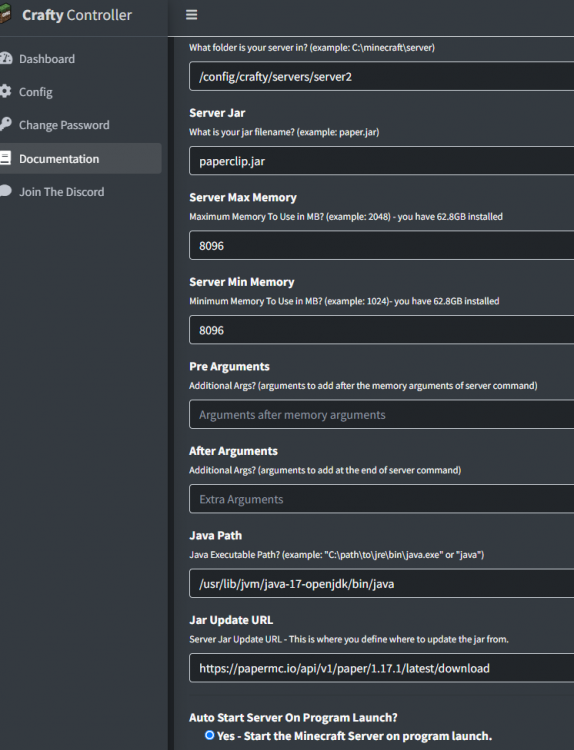Click the Dashboard gauge icon
This screenshot has width=574, height=750.
tap(6, 59)
